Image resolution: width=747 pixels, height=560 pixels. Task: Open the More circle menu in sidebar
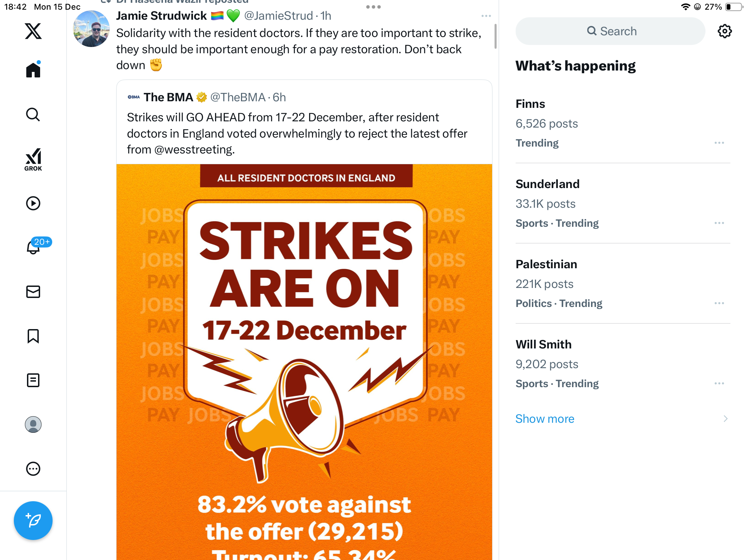[33, 469]
